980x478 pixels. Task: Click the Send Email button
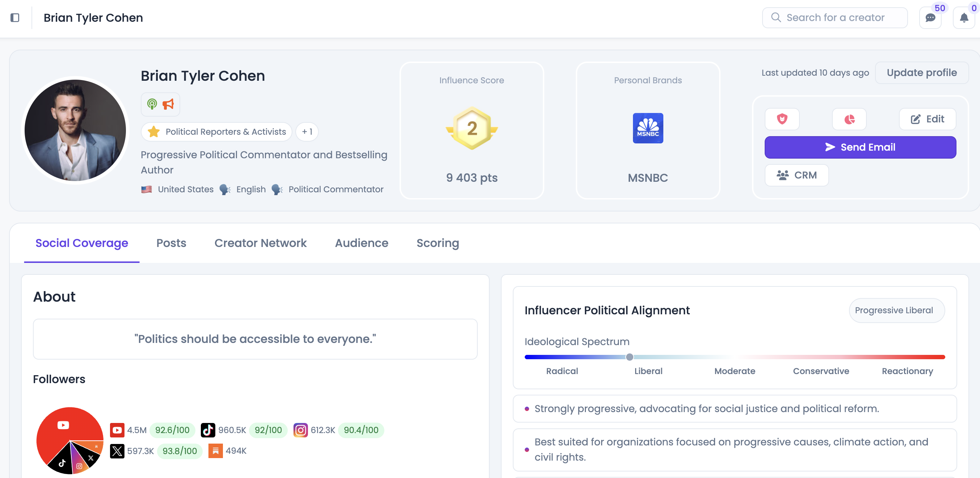pyautogui.click(x=860, y=147)
